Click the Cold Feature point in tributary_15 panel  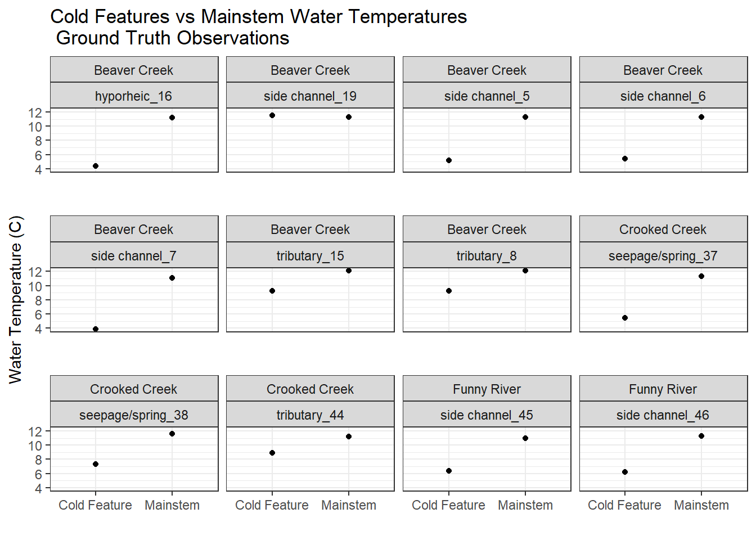tap(272, 291)
